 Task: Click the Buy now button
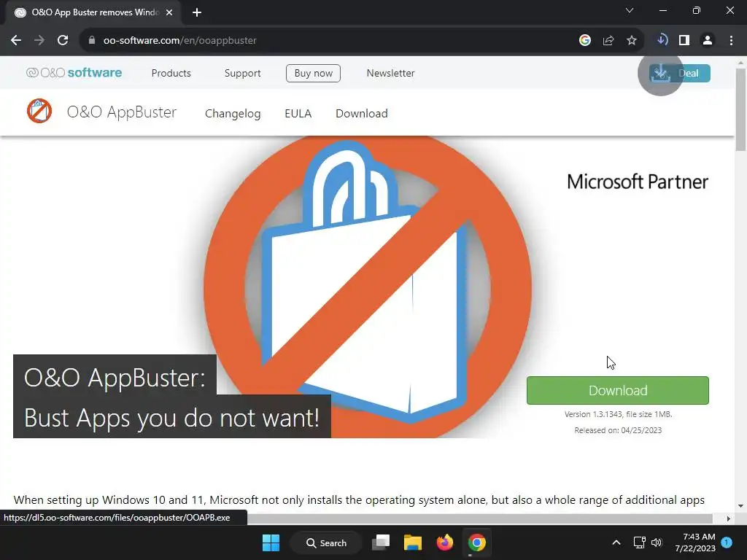pyautogui.click(x=313, y=74)
